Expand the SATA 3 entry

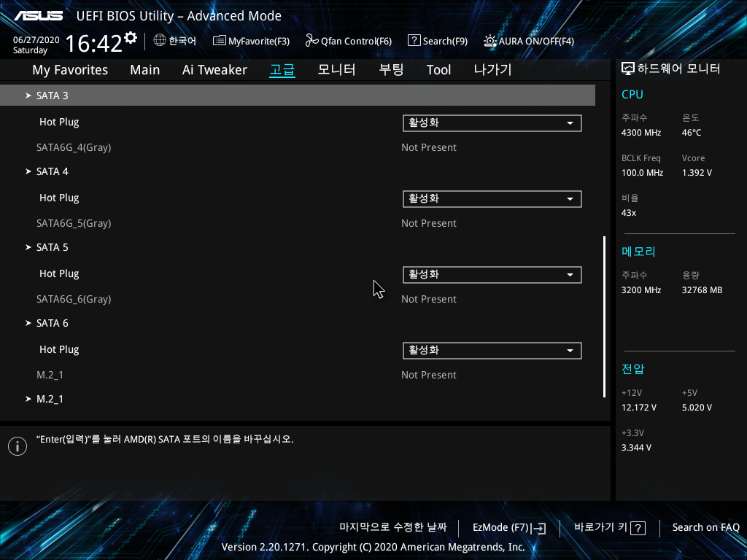coord(298,96)
